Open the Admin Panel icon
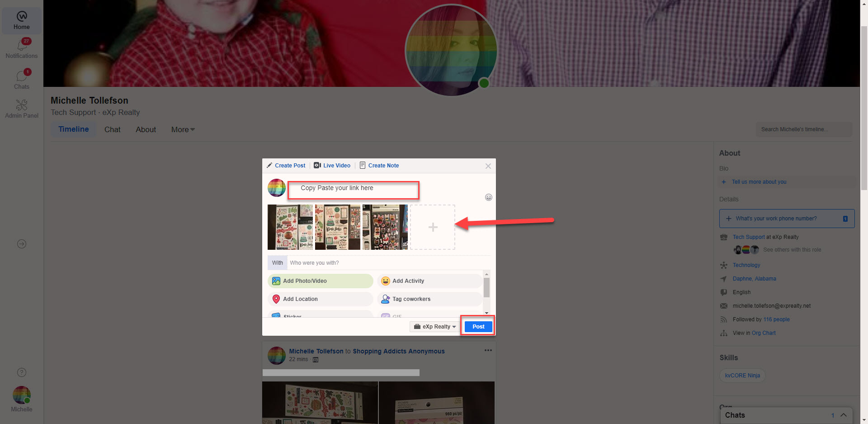The height and width of the screenshot is (424, 868). pos(22,109)
